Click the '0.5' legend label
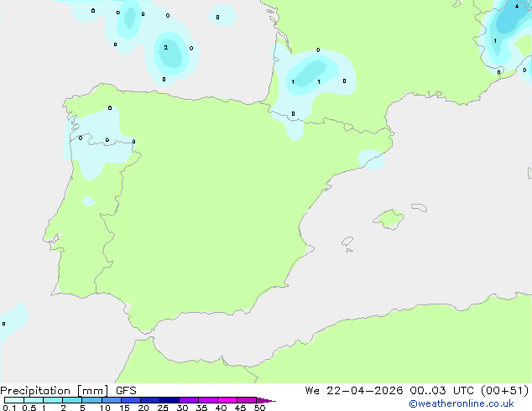The image size is (532, 411). [29, 408]
